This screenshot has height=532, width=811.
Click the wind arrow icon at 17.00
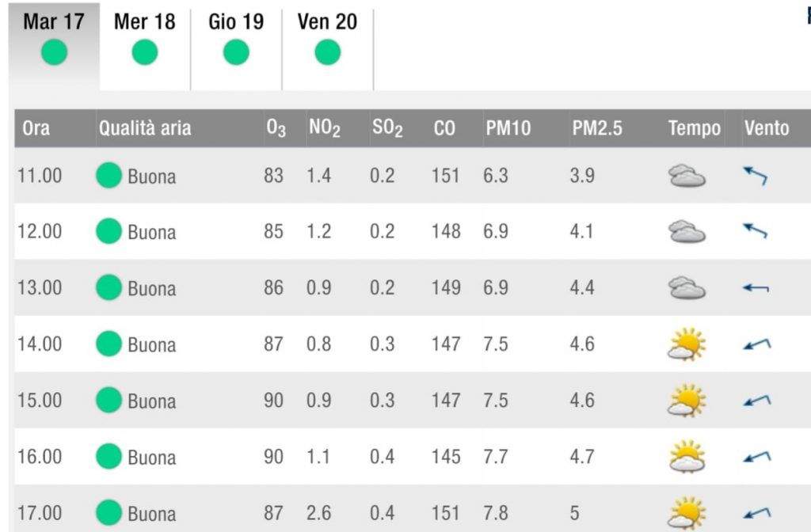756,513
